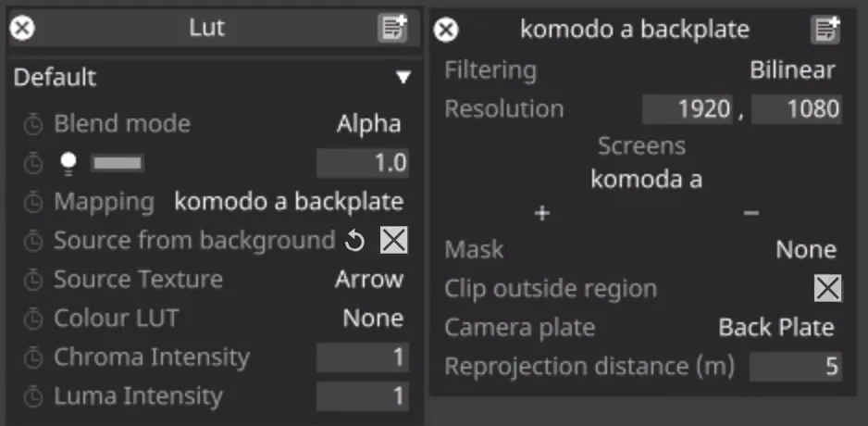Click the stopwatch icon beside Mapping
Screen dimensions: 868x426
33,202
